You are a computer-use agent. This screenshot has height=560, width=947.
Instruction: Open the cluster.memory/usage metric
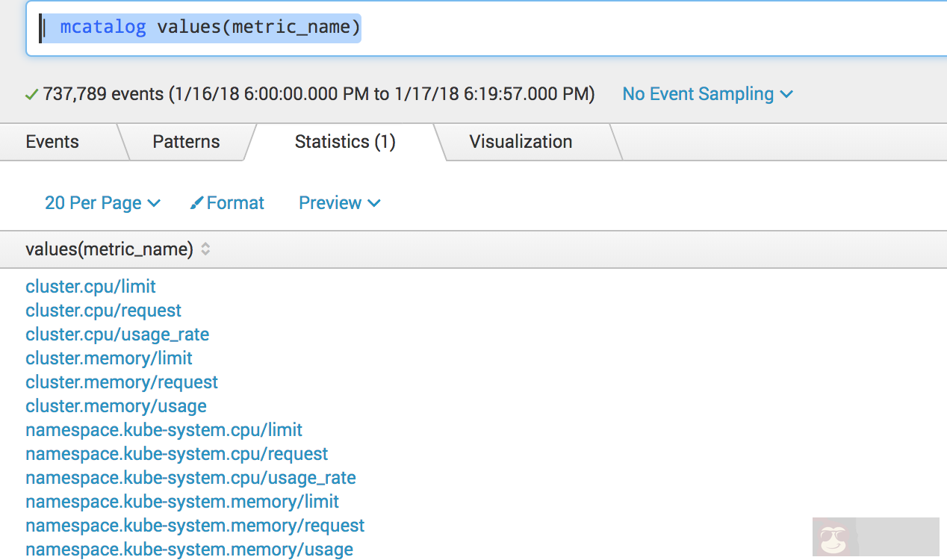pos(116,406)
